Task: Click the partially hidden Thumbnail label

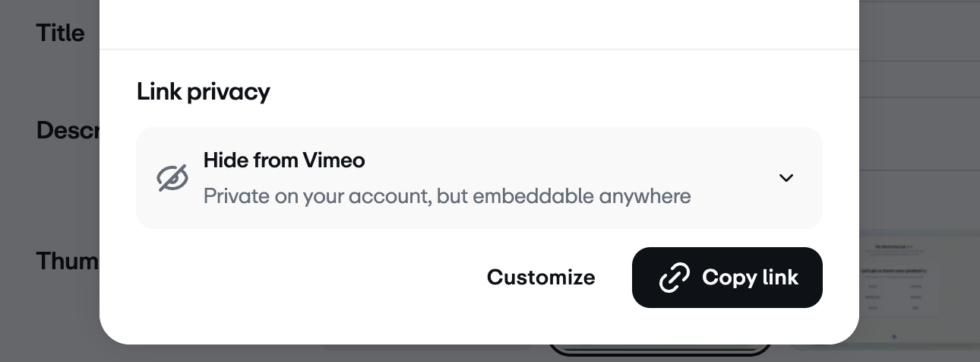Action: click(68, 261)
